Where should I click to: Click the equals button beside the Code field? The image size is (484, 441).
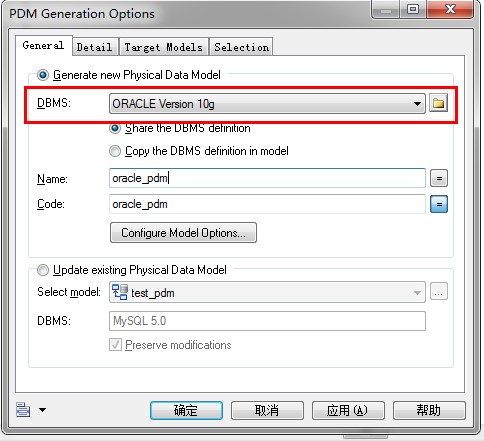click(439, 204)
